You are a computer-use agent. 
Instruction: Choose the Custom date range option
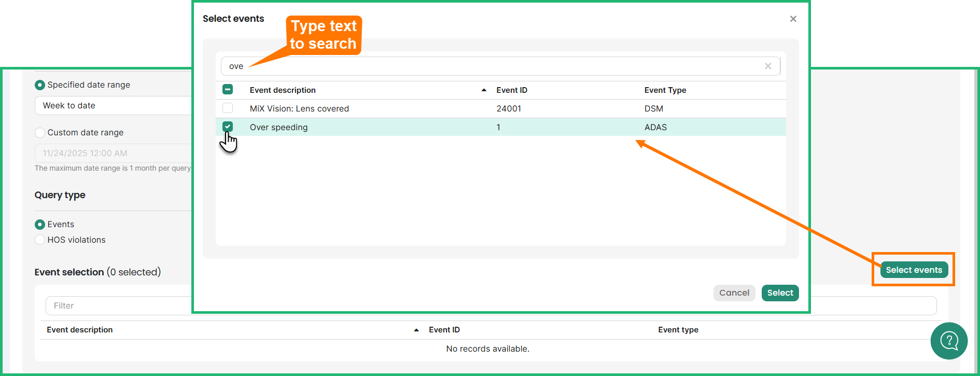pyautogui.click(x=40, y=133)
